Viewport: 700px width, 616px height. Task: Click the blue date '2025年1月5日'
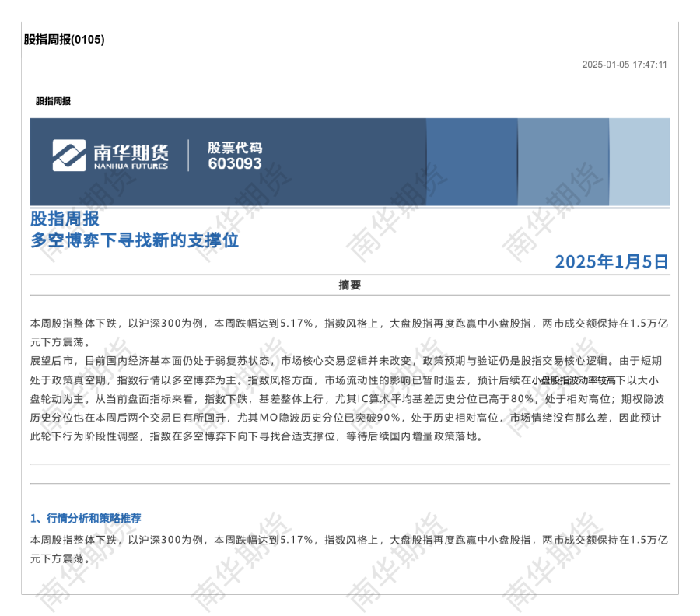pos(611,261)
